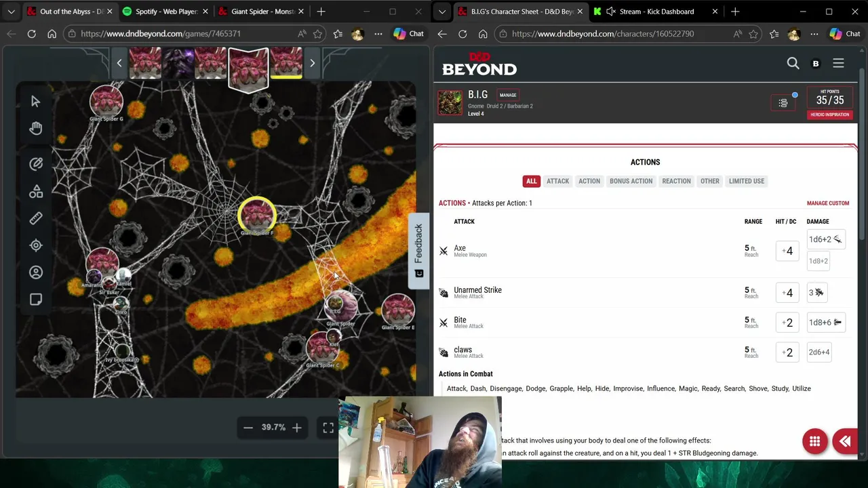
Task: Refresh the dndbeyond games page
Action: 32,34
